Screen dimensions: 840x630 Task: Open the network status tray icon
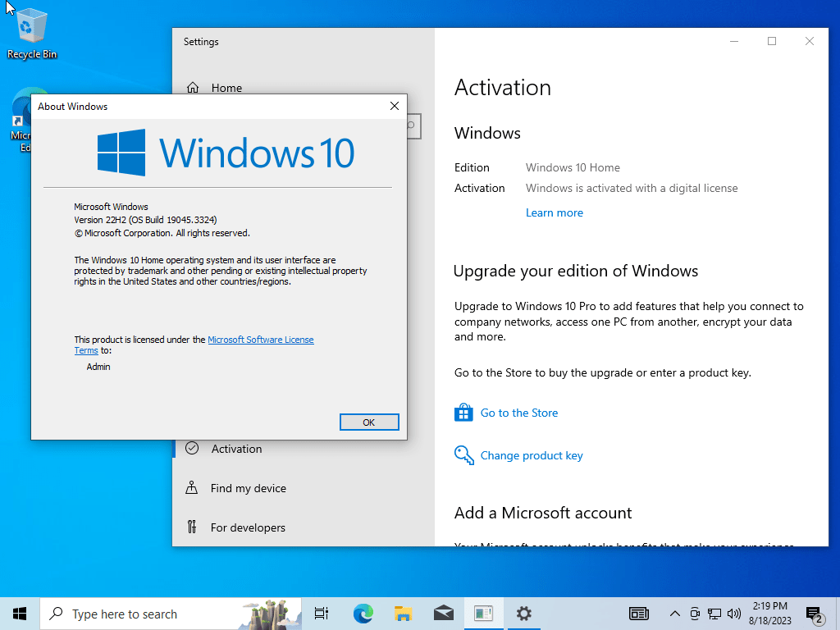click(x=714, y=614)
